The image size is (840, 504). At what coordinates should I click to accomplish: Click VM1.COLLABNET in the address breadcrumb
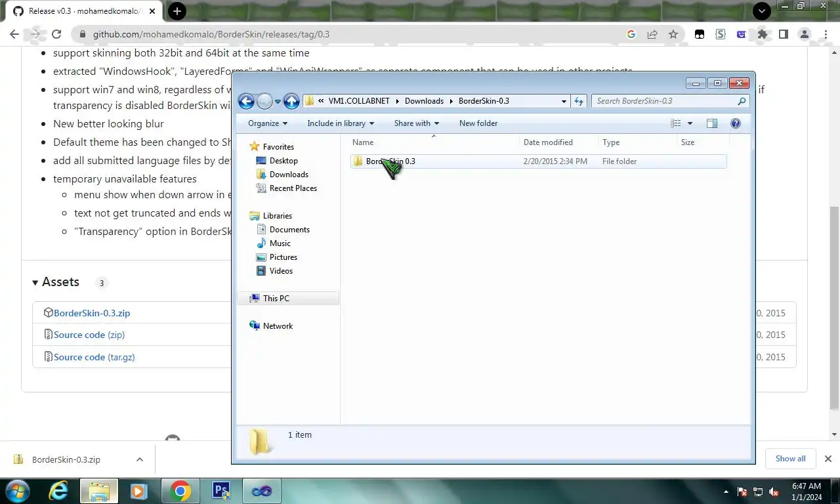359,101
